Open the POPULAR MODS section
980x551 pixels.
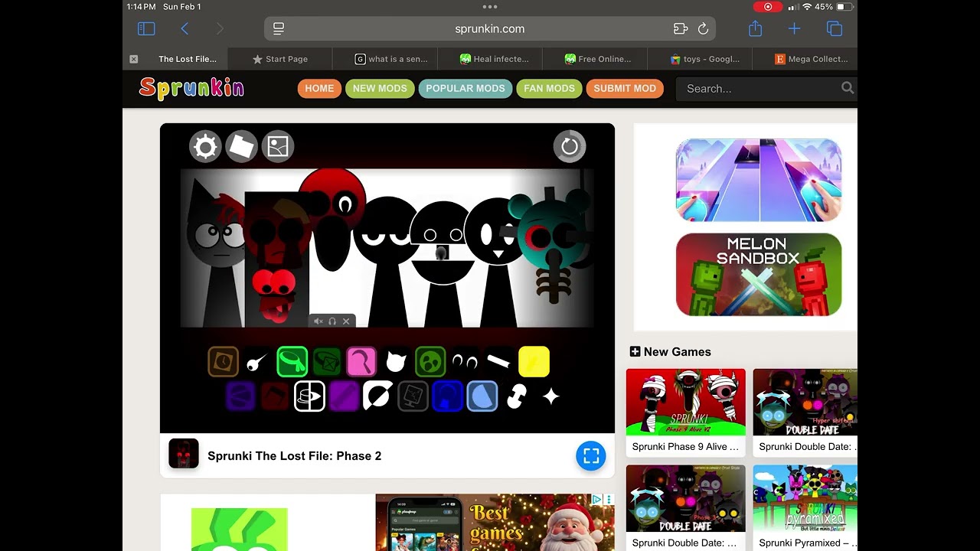465,89
